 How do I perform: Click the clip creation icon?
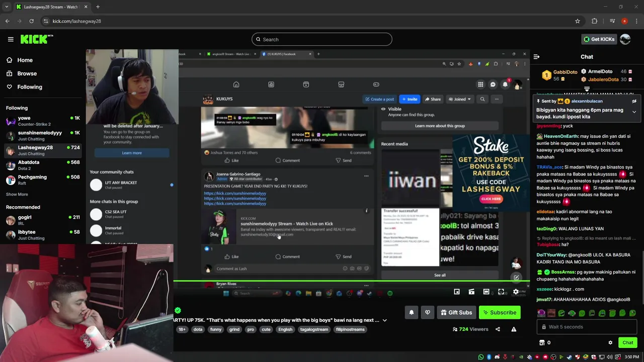(x=471, y=292)
